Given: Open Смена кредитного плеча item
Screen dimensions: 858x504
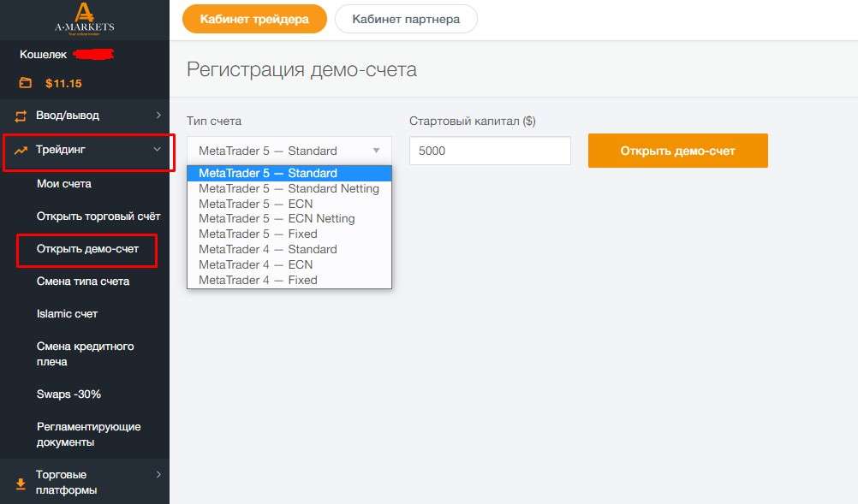Looking at the screenshot, I should pyautogui.click(x=86, y=353).
